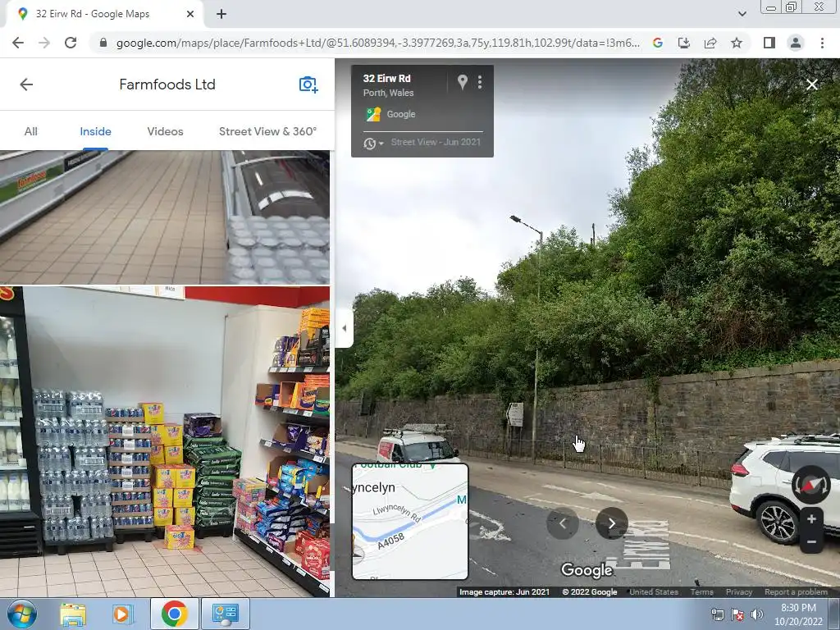Expand the Street View date history dropdown
This screenshot has height=630, width=840.
(x=373, y=143)
